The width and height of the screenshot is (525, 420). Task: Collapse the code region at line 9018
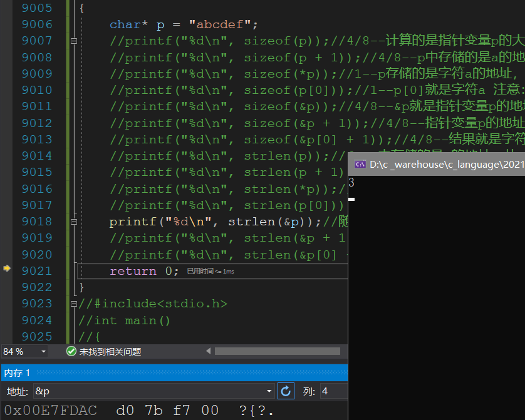[74, 222]
